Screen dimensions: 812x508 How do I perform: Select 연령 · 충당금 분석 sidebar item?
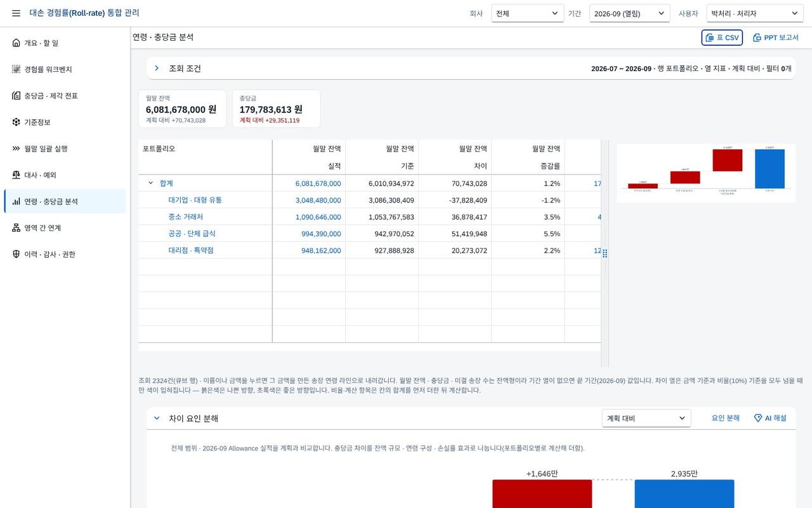coord(65,201)
